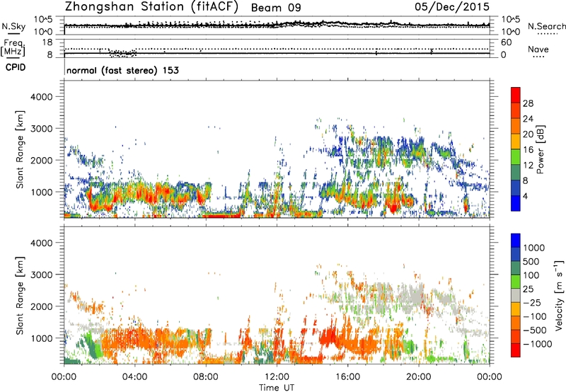Select the '500' label on the velocity scale
Screen dimensions: 566x392
(x=531, y=262)
